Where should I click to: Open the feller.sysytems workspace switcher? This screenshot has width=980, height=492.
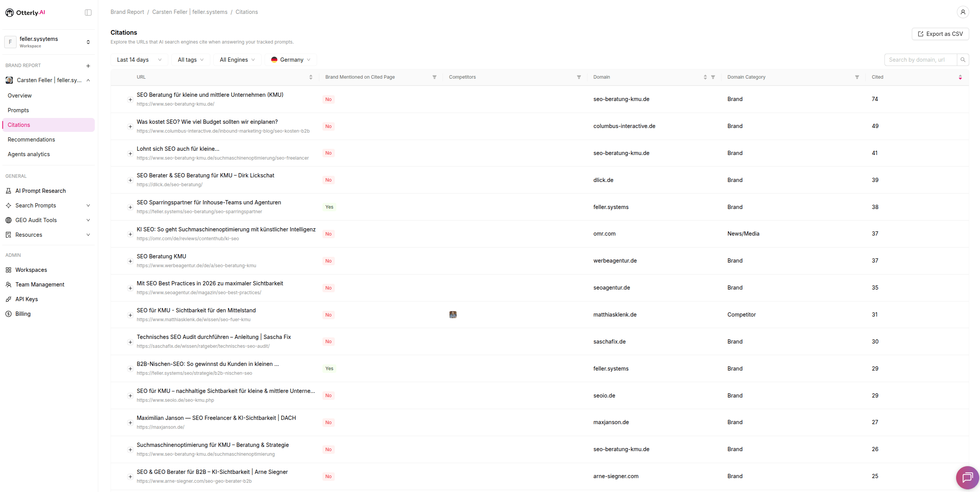(x=49, y=42)
